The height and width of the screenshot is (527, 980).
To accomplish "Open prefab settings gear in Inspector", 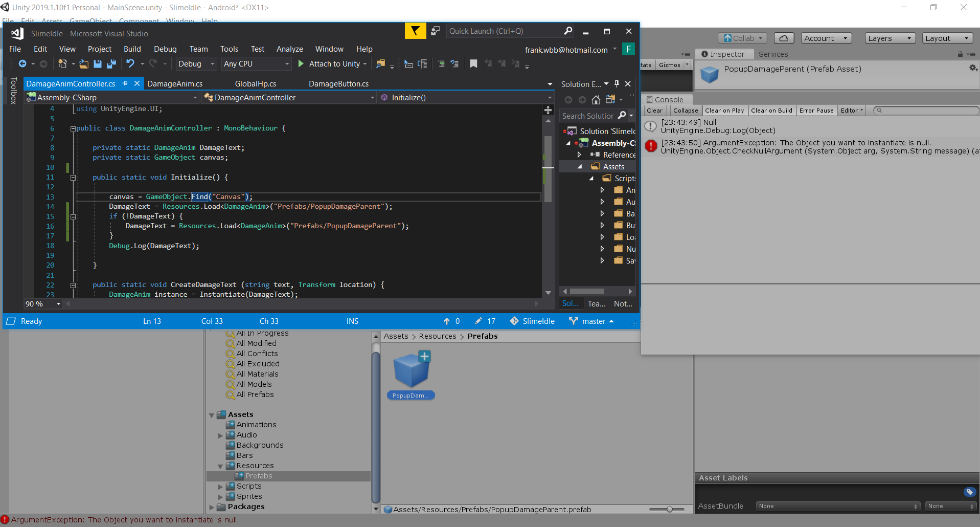I will (x=972, y=69).
